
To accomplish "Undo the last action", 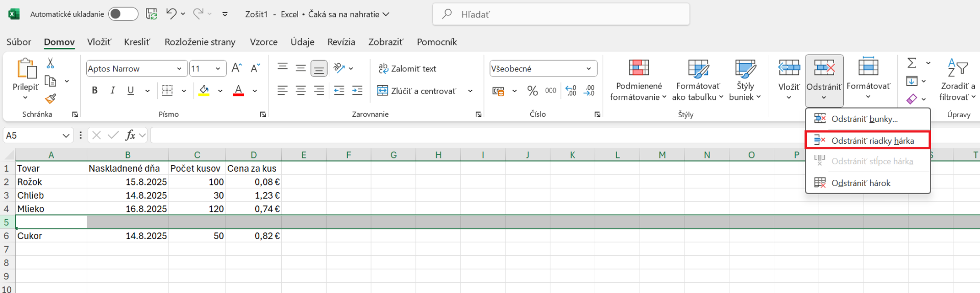I will click(171, 14).
